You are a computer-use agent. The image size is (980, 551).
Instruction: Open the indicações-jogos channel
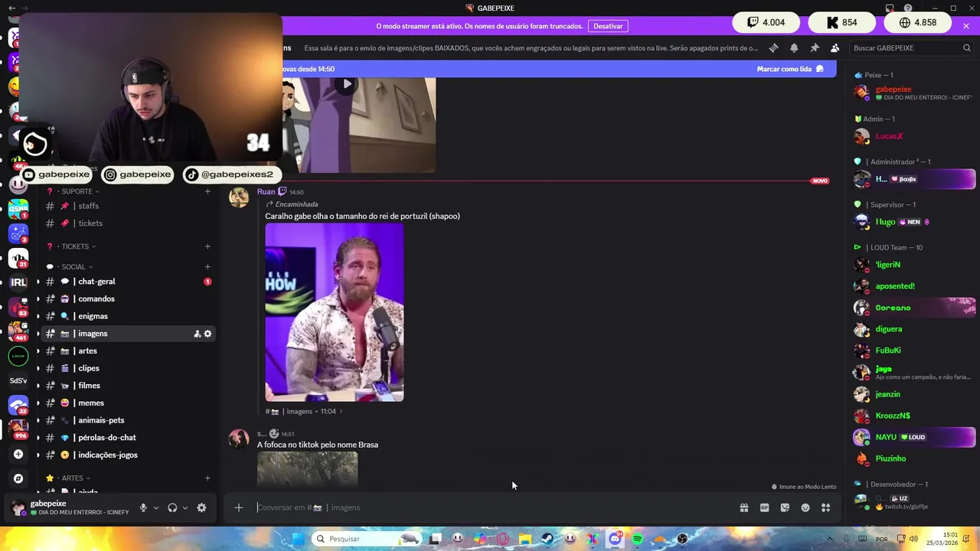(128, 455)
